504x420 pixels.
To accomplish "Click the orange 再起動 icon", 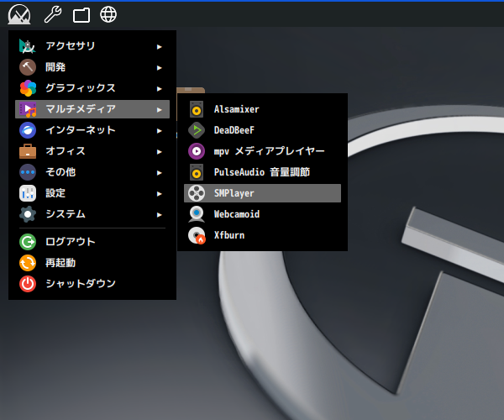I will click(28, 263).
